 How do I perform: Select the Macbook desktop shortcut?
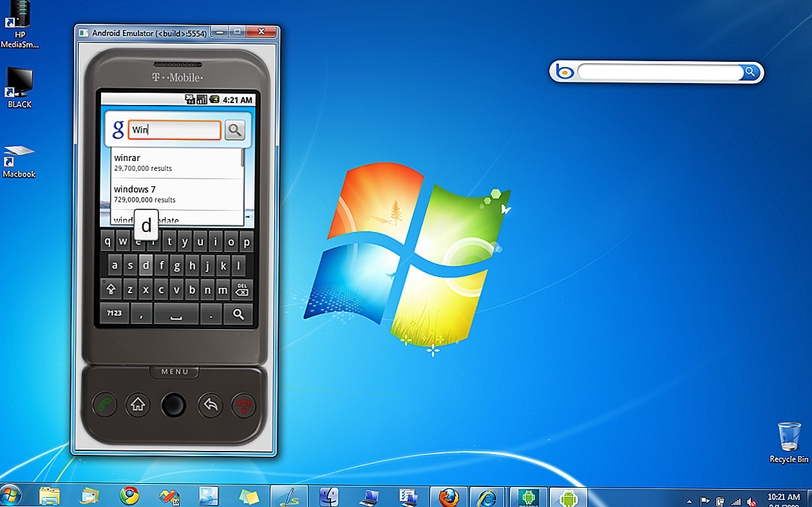(19, 161)
